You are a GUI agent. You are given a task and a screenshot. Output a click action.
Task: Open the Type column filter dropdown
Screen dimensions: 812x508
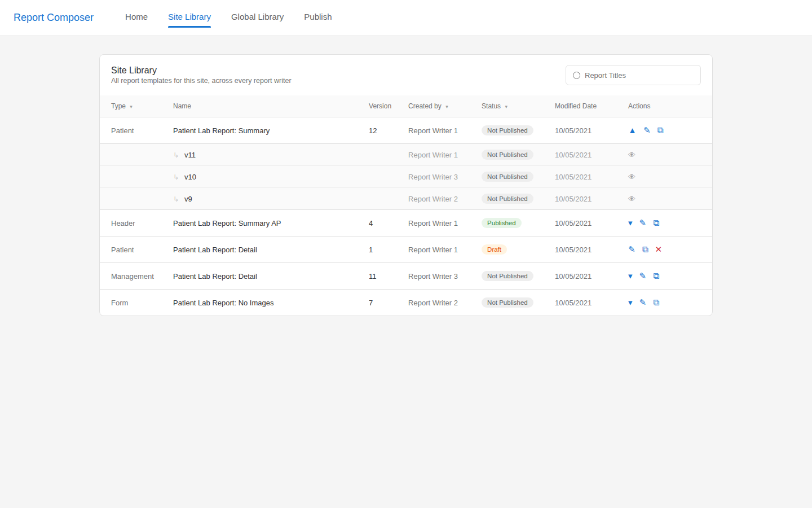coord(131,107)
